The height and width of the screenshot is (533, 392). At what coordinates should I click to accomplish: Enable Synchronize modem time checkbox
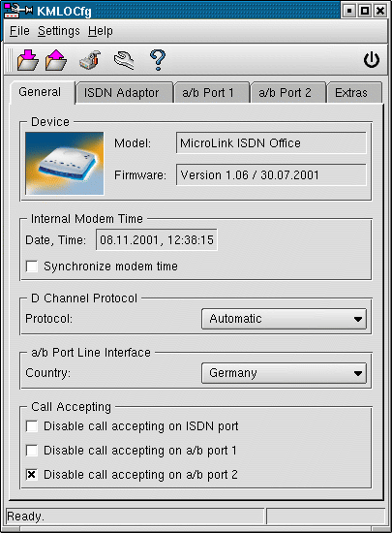(x=32, y=266)
